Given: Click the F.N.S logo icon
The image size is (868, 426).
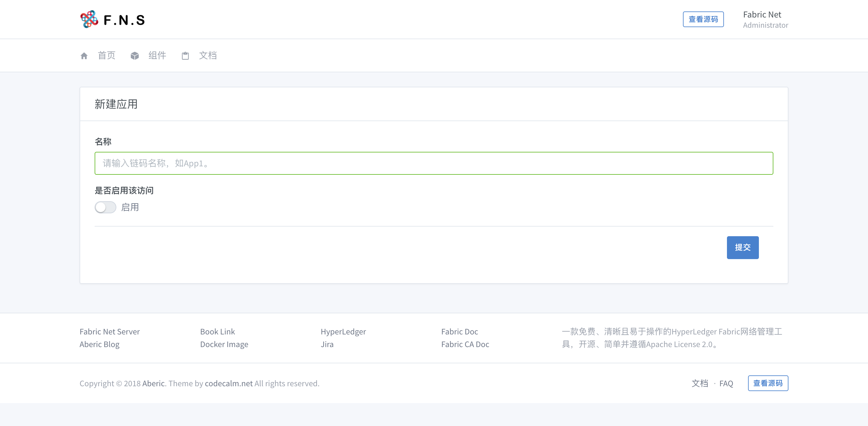Looking at the screenshot, I should (x=89, y=19).
